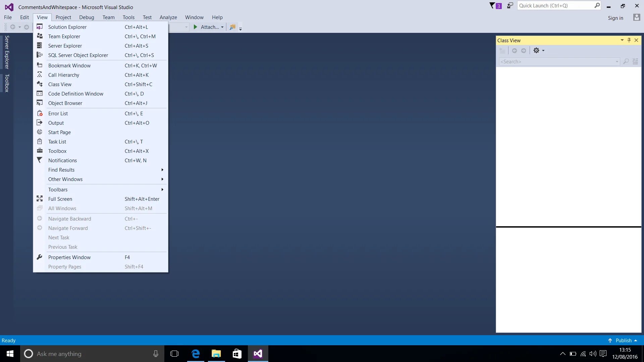This screenshot has height=362, width=644.
Task: Click the Publish button in status bar
Action: coord(623,341)
